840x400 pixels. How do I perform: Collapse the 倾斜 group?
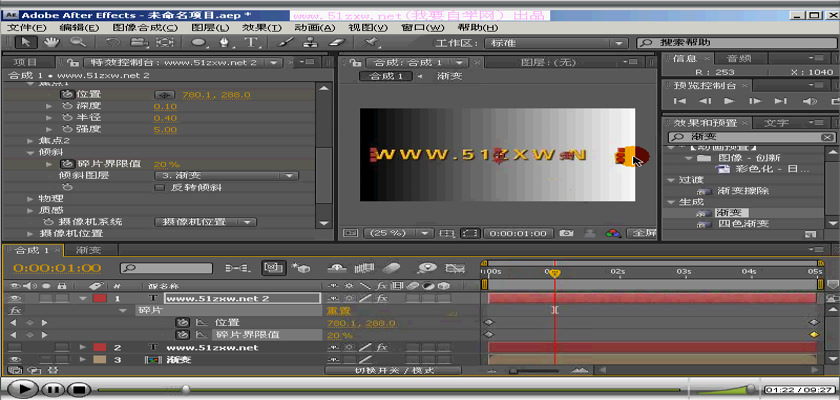pos(30,153)
